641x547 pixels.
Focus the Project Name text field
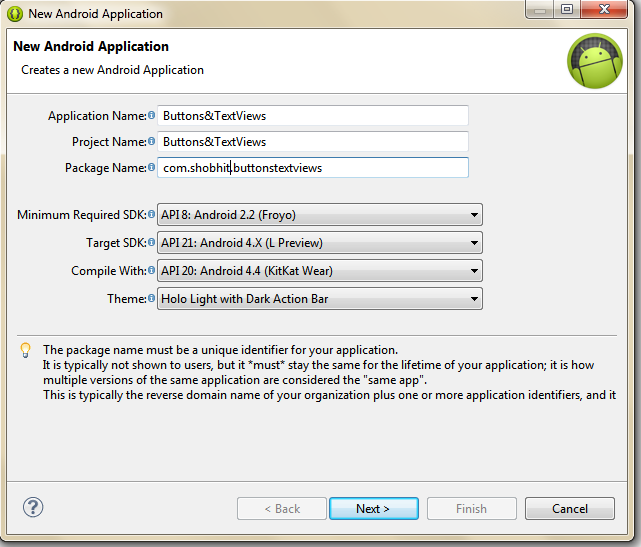click(313, 141)
